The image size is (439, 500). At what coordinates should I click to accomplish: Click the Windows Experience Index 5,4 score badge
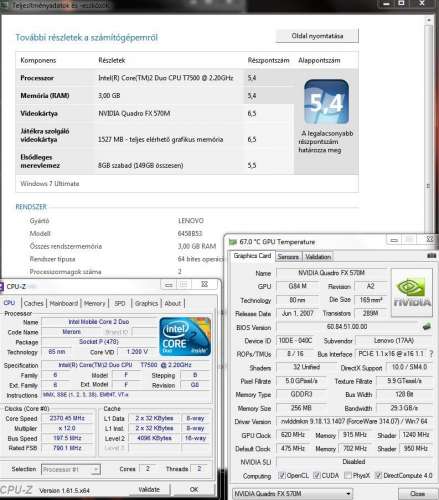pyautogui.click(x=326, y=102)
